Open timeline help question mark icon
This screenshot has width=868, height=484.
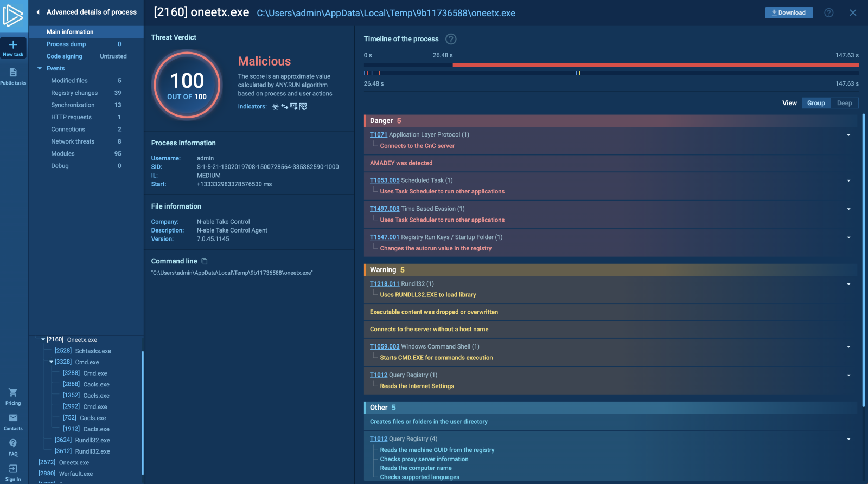coord(451,39)
